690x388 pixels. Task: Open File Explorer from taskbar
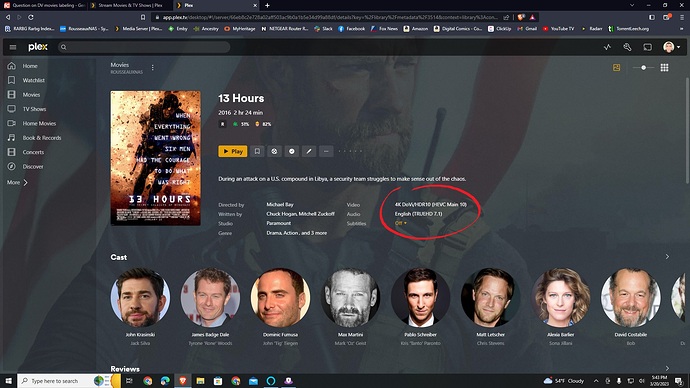[200, 381]
